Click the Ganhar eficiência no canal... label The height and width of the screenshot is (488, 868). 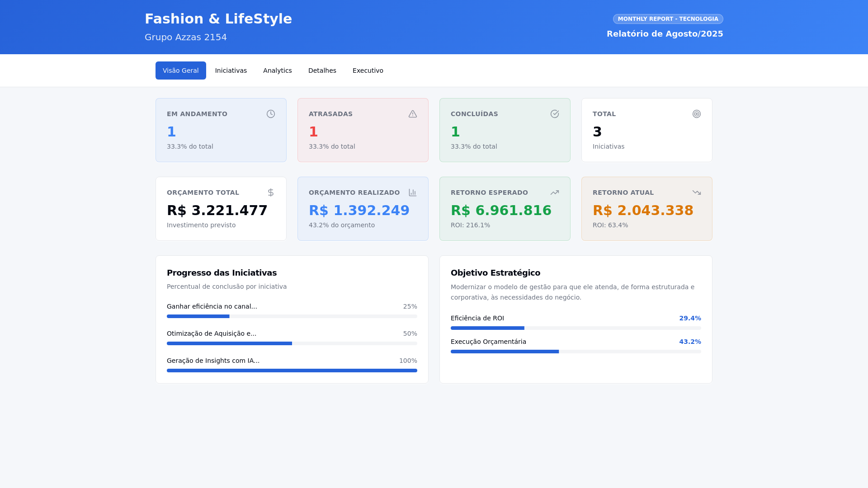click(x=212, y=306)
